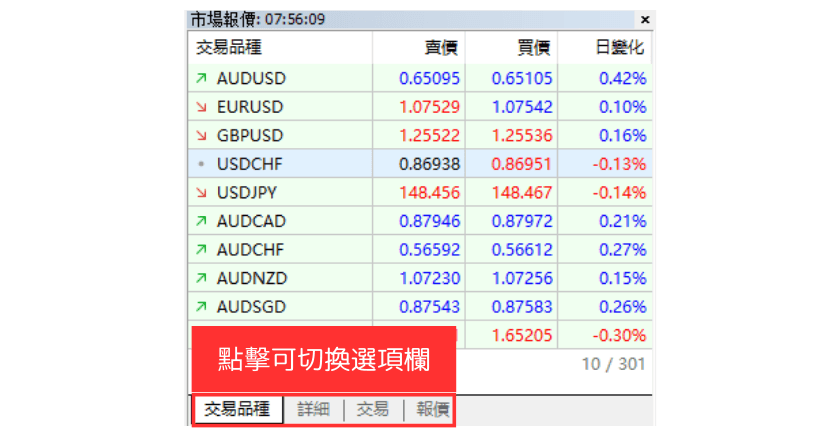Click the red down arrow beside EURUSD
The width and height of the screenshot is (840, 436).
point(201,107)
